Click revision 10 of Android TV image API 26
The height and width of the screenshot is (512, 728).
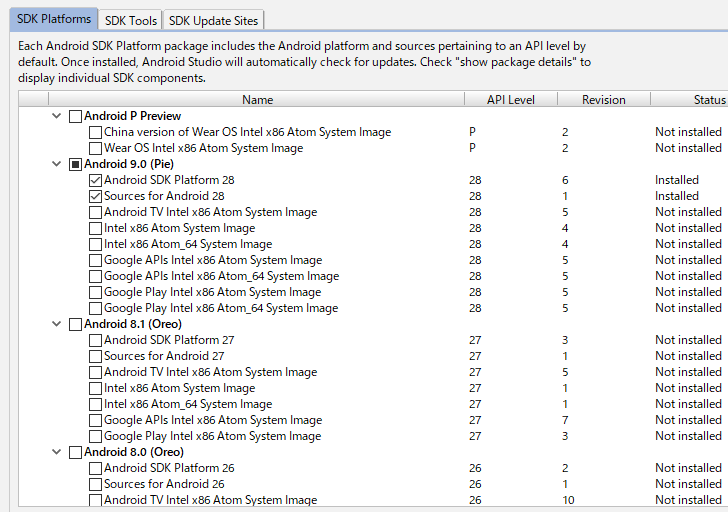click(568, 500)
